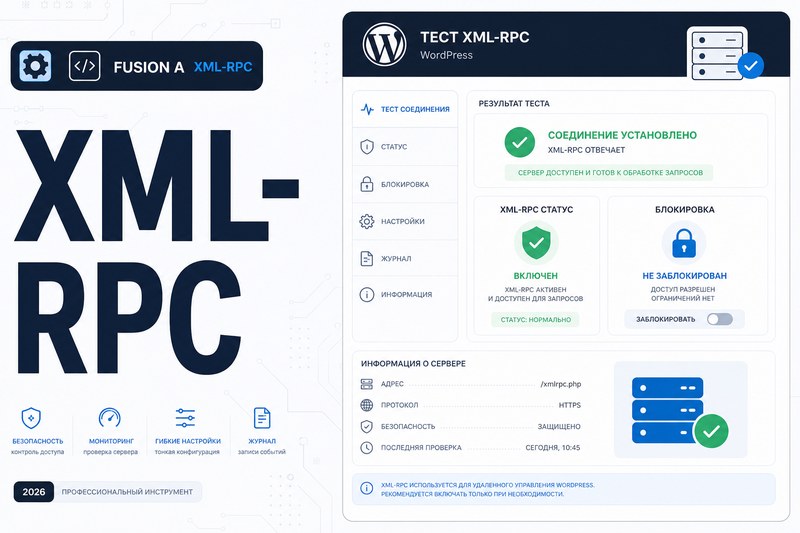The height and width of the screenshot is (533, 800).
Task: Click the globe icon next to Протокол
Action: point(366,405)
